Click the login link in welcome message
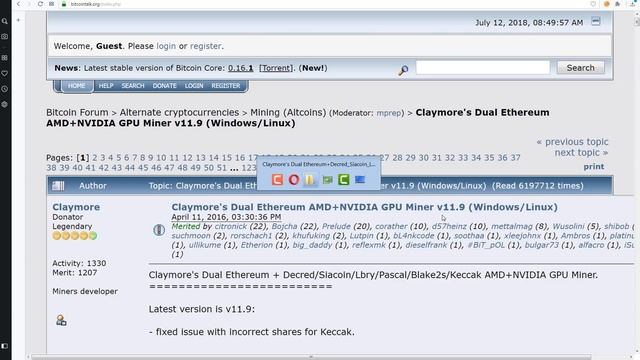Screen dimensions: 640x360 166,46
